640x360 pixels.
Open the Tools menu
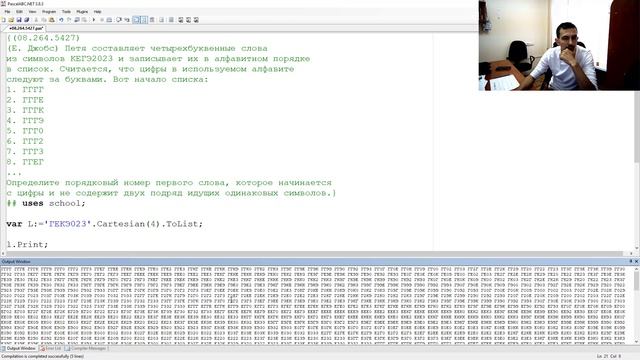coord(66,12)
